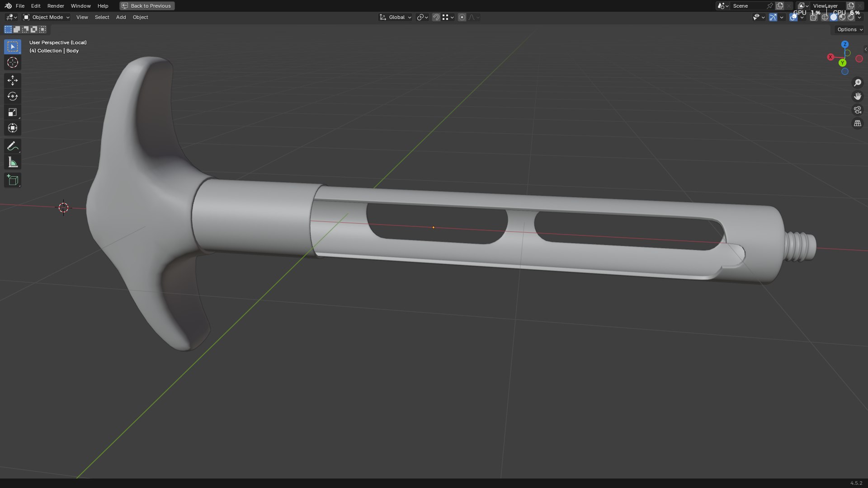Select the Move tool
The height and width of the screenshot is (488, 868).
pos(13,80)
